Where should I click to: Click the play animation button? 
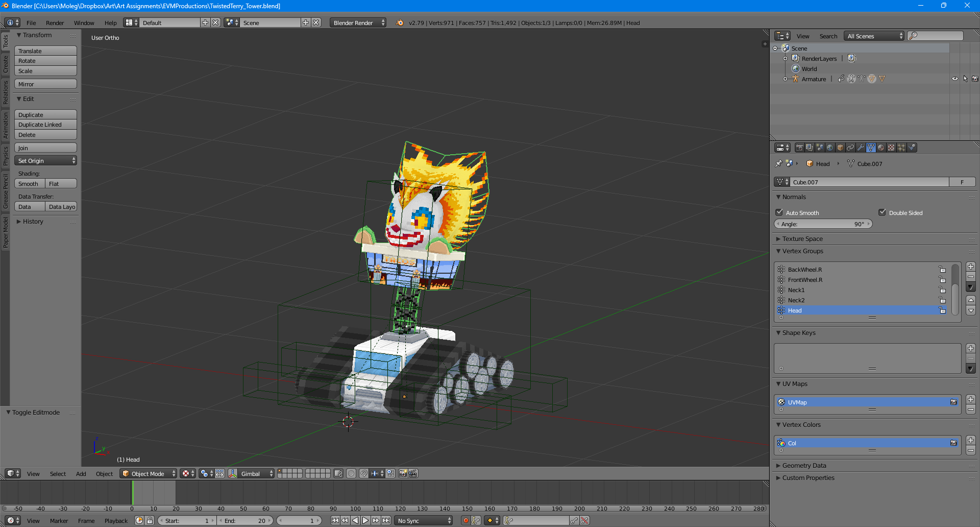[365, 520]
